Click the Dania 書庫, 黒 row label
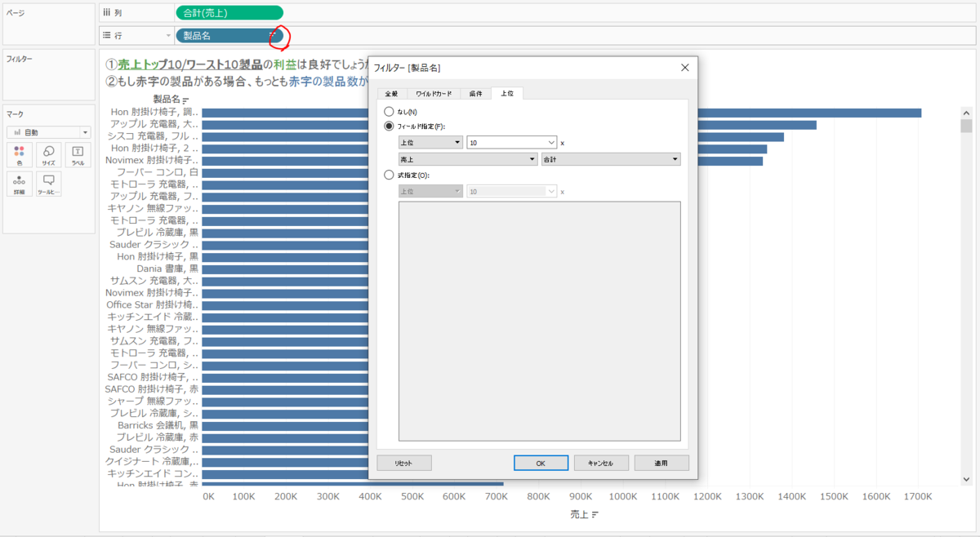 pyautogui.click(x=167, y=268)
